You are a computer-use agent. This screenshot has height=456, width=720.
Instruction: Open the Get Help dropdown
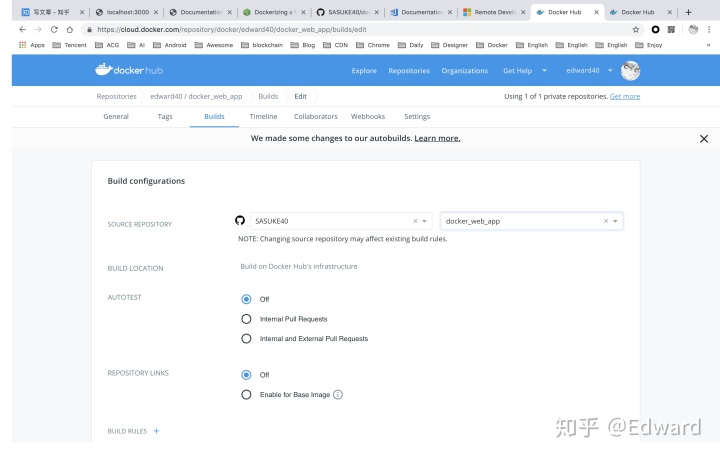(x=524, y=70)
